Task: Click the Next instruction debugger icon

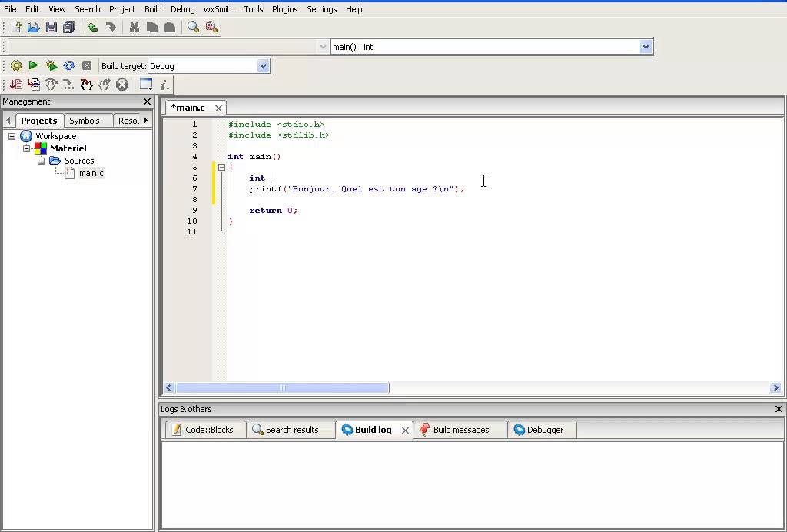Action: tap(68, 85)
